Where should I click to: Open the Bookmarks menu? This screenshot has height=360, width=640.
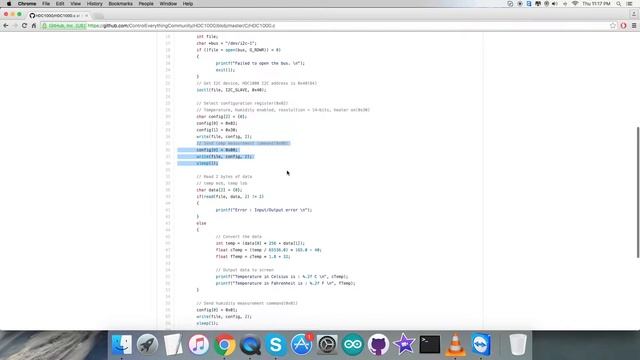pyautogui.click(x=120, y=4)
